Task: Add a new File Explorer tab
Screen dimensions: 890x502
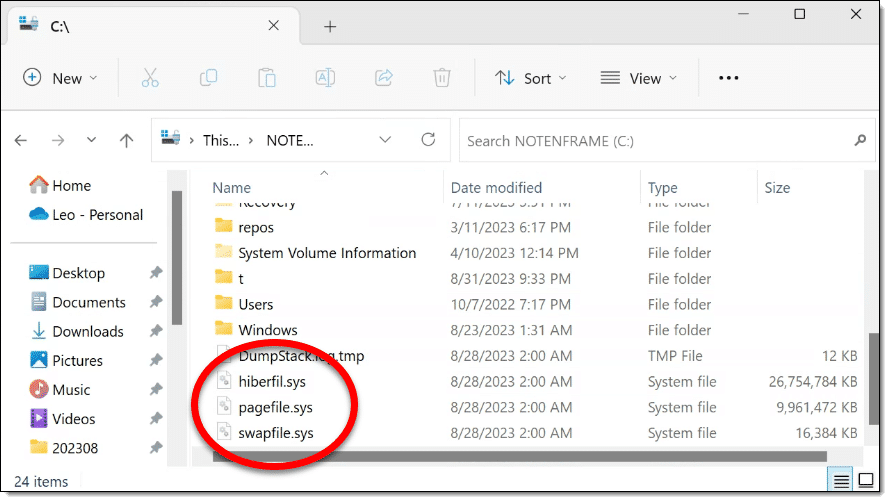Action: click(330, 27)
